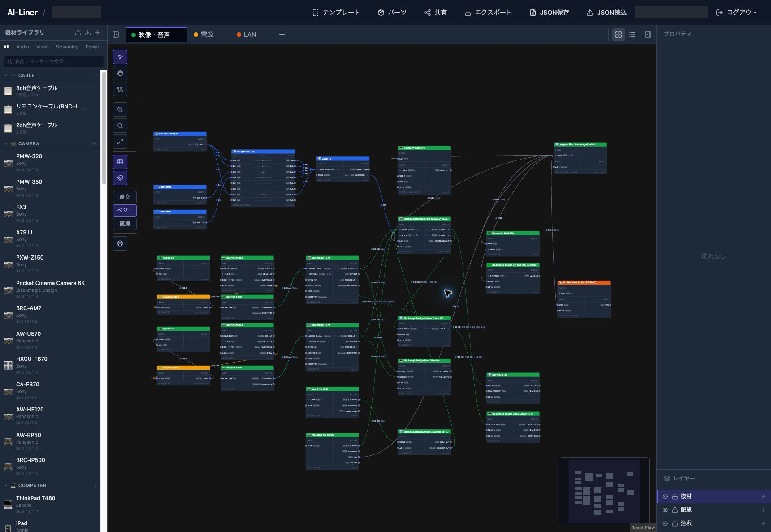771x532 pixels.
Task: Select PMW-320 in the equipment library
Action: click(x=50, y=162)
